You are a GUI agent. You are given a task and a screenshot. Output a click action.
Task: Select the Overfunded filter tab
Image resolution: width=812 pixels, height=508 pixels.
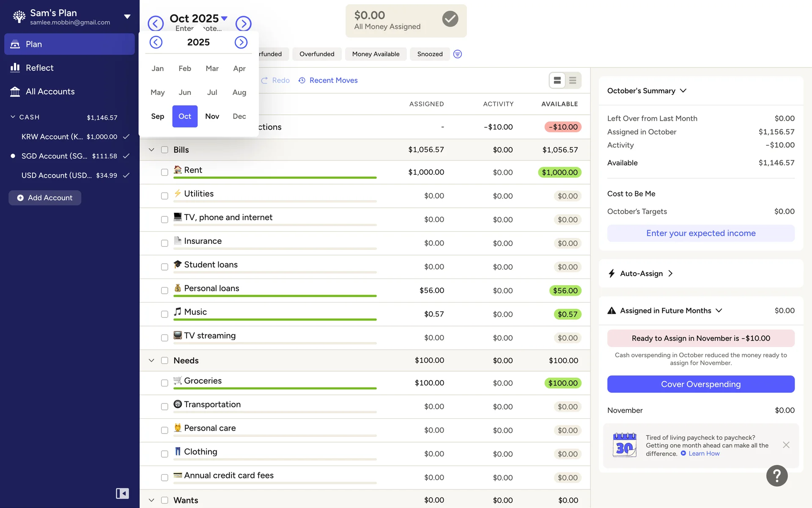click(x=317, y=54)
